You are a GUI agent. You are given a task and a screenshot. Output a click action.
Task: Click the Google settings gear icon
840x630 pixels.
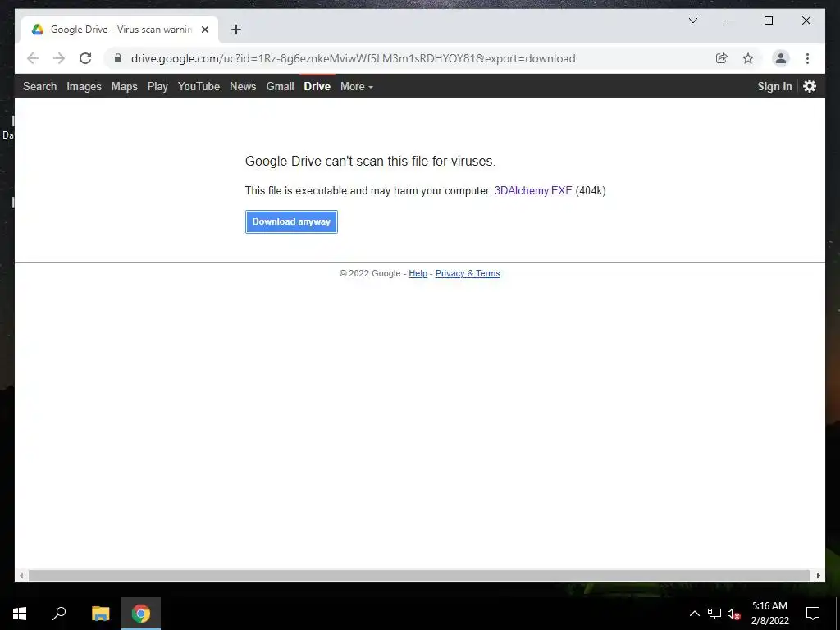(x=810, y=86)
